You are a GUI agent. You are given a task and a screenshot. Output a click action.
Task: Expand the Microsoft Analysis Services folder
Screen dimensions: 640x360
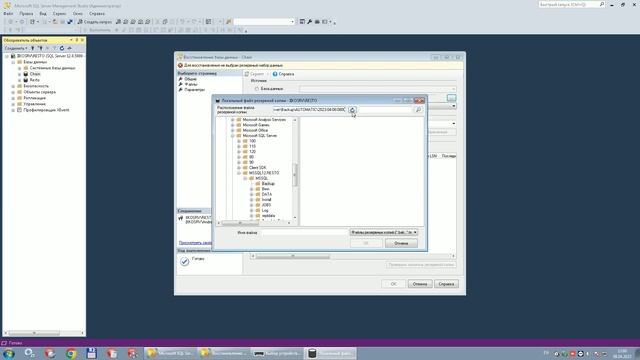click(x=233, y=120)
